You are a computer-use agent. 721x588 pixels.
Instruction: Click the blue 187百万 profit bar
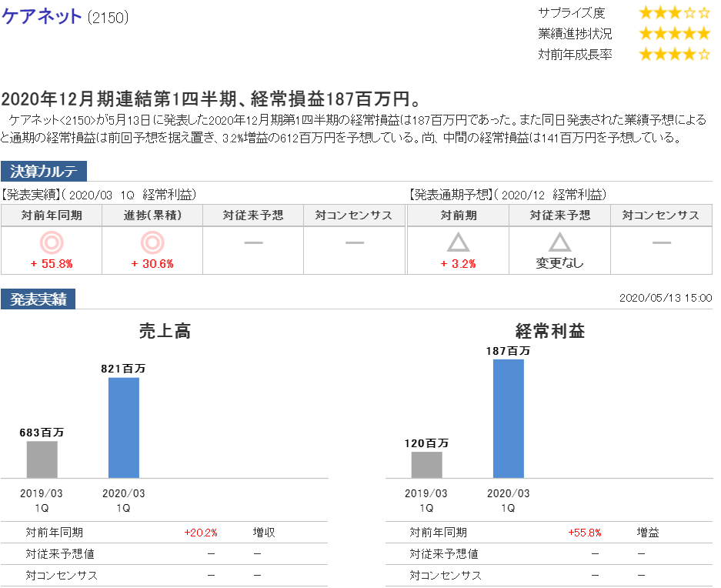click(509, 419)
